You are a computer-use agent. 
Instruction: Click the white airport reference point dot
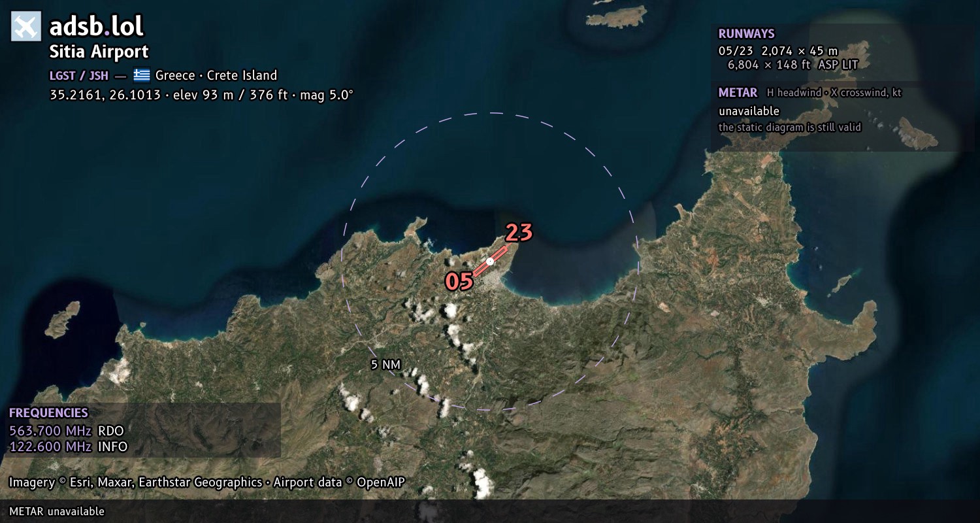(x=490, y=261)
